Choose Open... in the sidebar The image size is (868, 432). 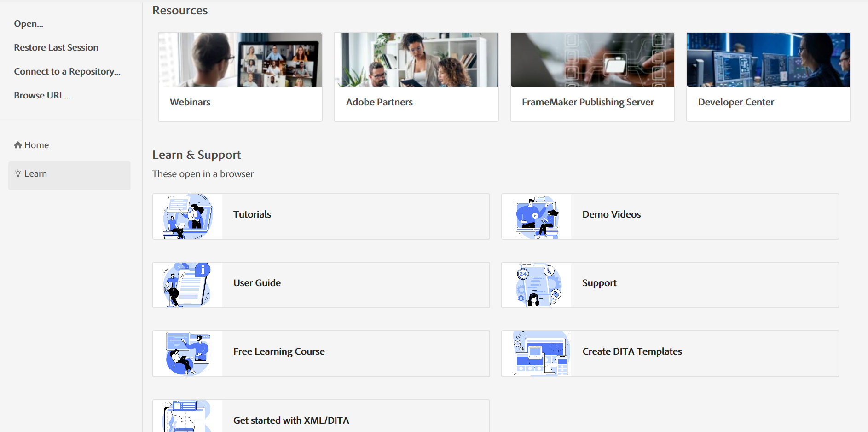click(x=29, y=24)
